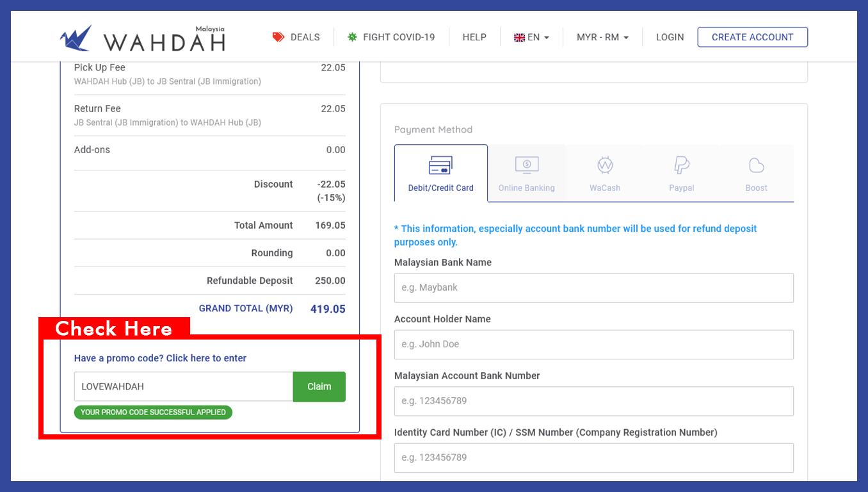
Task: Click the WAHDAH origami bird logo icon
Action: pos(76,38)
